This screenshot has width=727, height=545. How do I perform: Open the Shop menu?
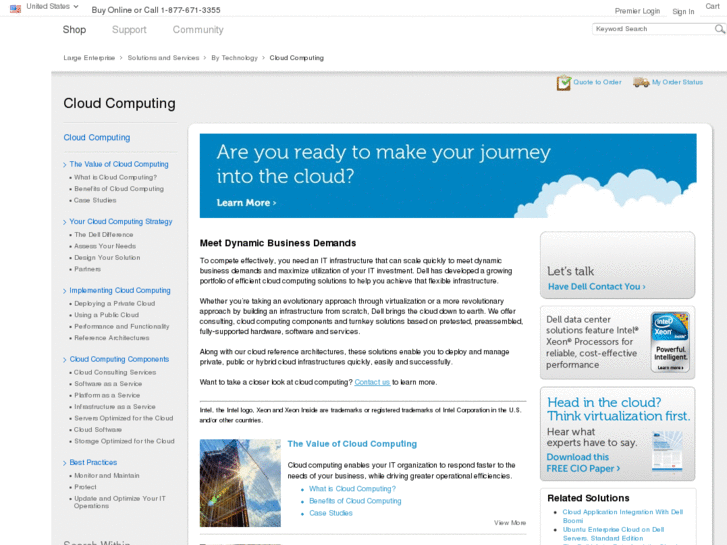[74, 30]
